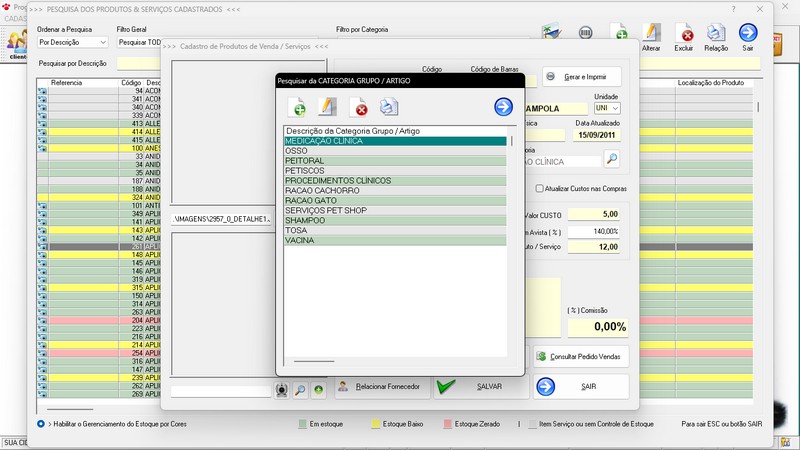Click the print category list icon
The height and width of the screenshot is (450, 800).
[x=389, y=108]
